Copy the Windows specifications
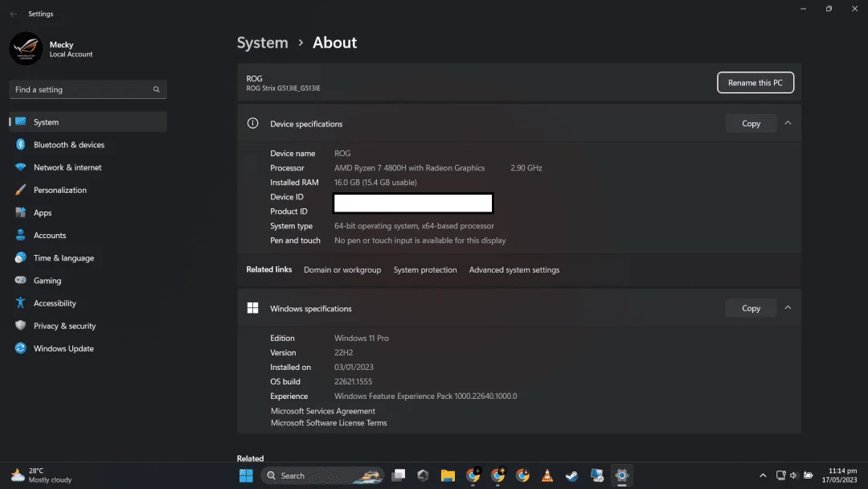The width and height of the screenshot is (868, 489). [x=751, y=308]
